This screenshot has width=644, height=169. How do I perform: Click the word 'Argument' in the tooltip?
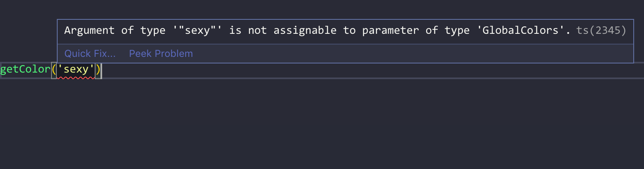click(x=89, y=31)
